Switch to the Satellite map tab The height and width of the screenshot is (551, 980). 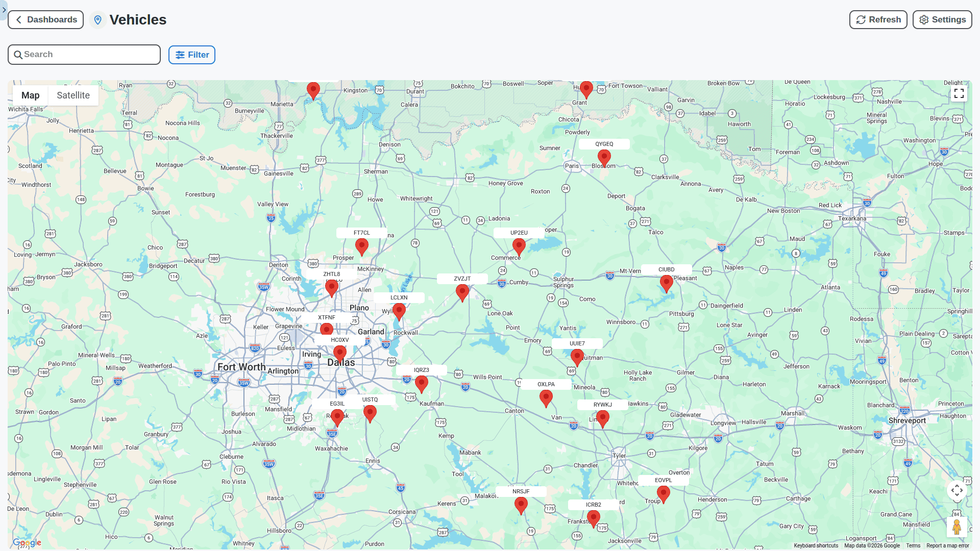click(x=73, y=95)
